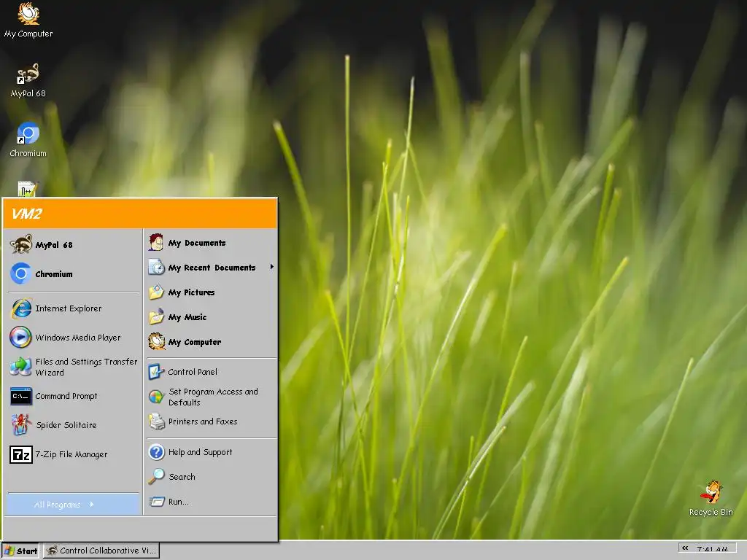Image resolution: width=747 pixels, height=560 pixels.
Task: Click the Run icon
Action: 156,502
